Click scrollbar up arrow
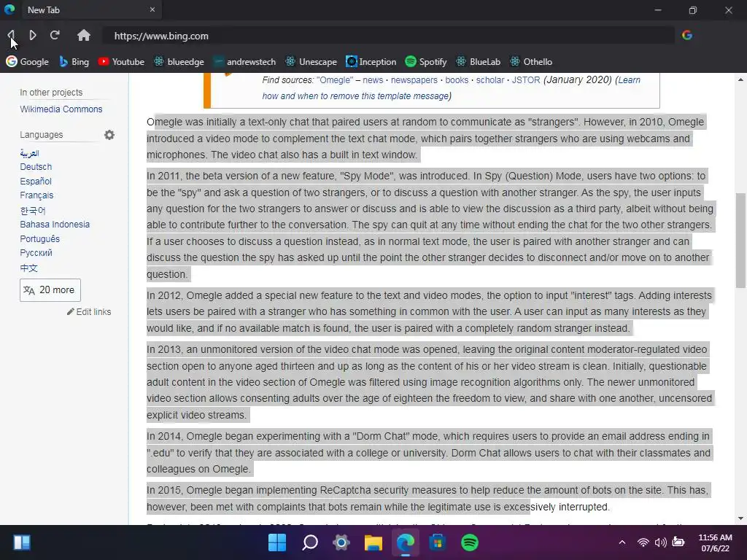Screen dimensions: 747x560 coord(740,79)
